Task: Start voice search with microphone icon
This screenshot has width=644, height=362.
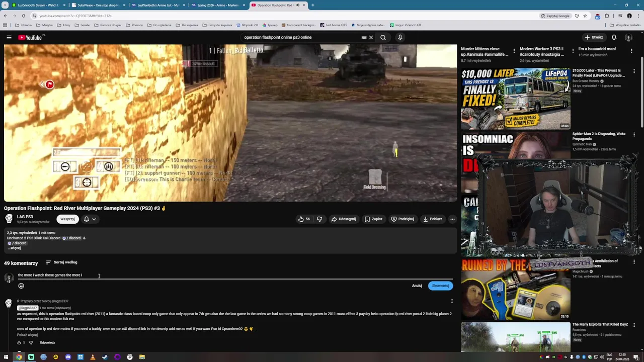Action: tap(400, 37)
